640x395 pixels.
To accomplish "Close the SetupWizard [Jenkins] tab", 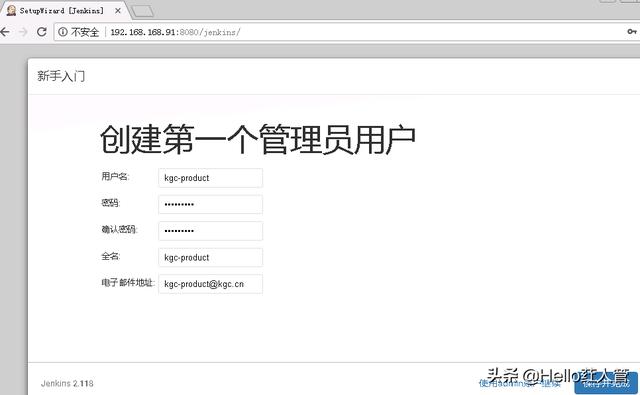I will pos(118,11).
